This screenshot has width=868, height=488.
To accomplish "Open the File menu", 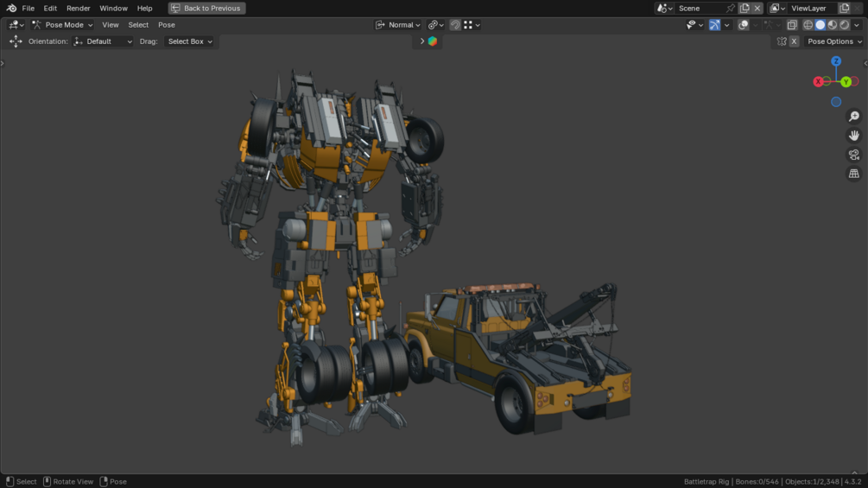I will (x=29, y=9).
